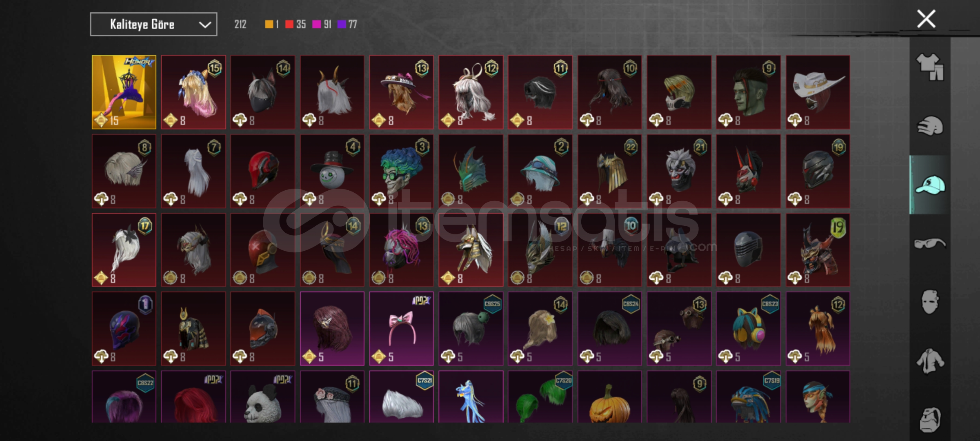
Task: Select the helmet category icon in sidebar
Action: [930, 126]
